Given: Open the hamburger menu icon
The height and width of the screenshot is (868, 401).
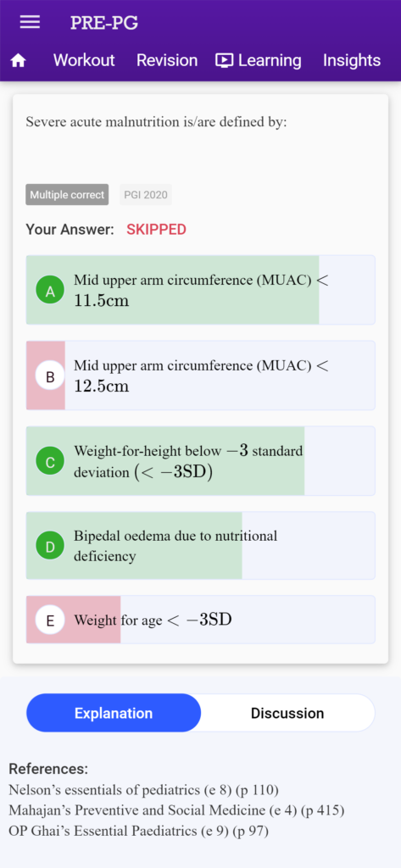Looking at the screenshot, I should [30, 22].
